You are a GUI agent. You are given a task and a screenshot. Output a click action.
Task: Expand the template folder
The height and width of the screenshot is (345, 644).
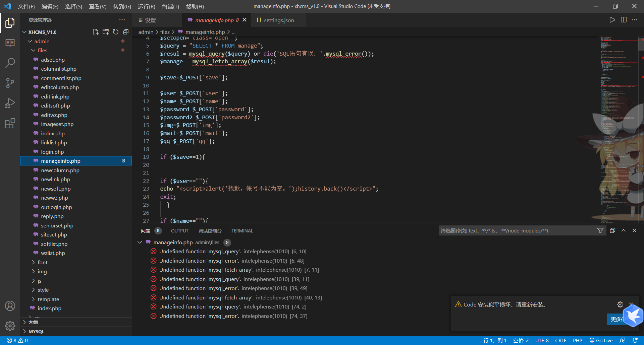coord(33,299)
